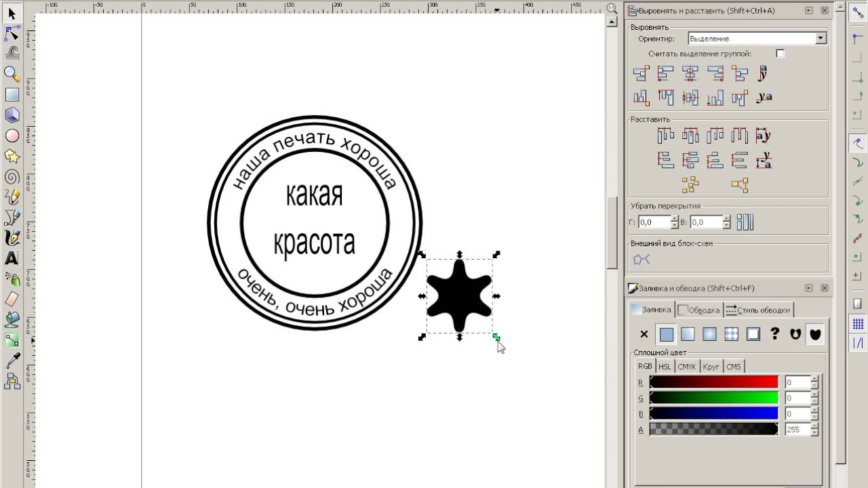This screenshot has height=488, width=868.
Task: Click the green G channel slider
Action: tap(713, 398)
